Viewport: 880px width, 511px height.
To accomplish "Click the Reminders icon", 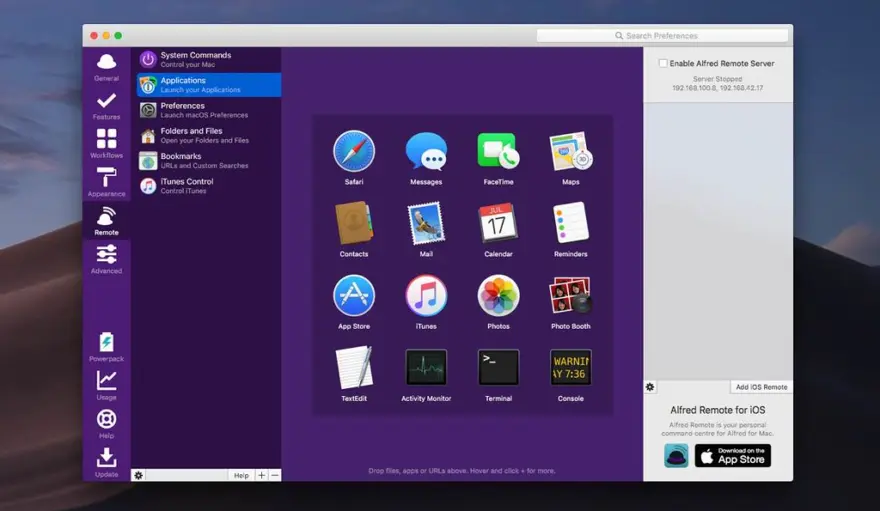I will point(570,223).
